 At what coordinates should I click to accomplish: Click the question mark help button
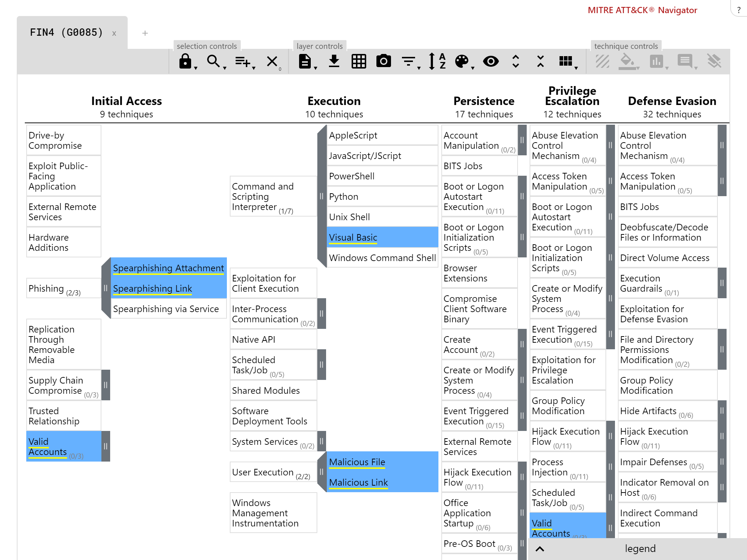[739, 10]
